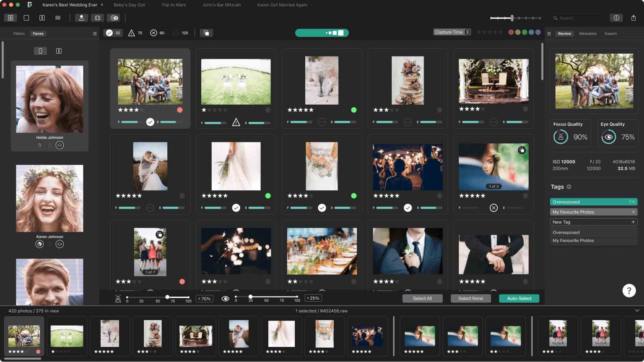Image resolution: width=644 pixels, height=362 pixels.
Task: Select the spreads view icon
Action: [97, 18]
